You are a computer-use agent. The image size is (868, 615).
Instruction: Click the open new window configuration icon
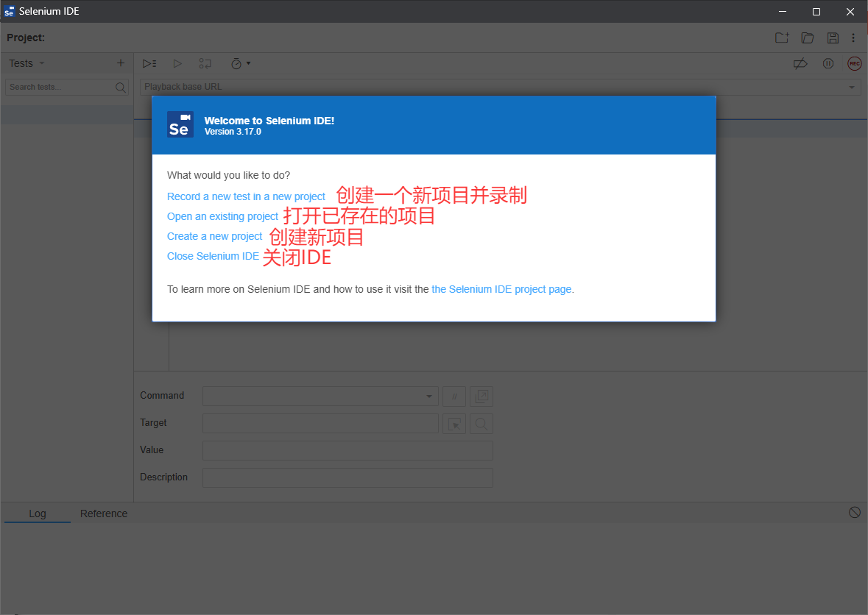point(481,396)
